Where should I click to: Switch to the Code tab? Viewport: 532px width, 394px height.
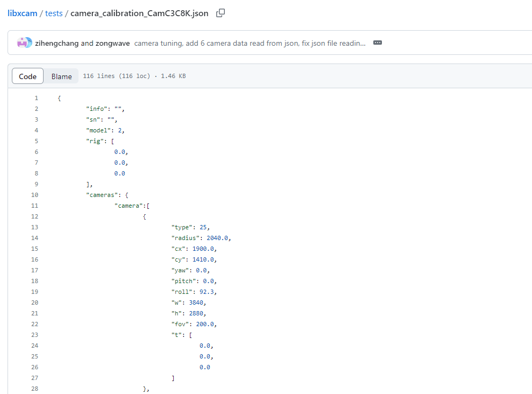pyautogui.click(x=27, y=76)
